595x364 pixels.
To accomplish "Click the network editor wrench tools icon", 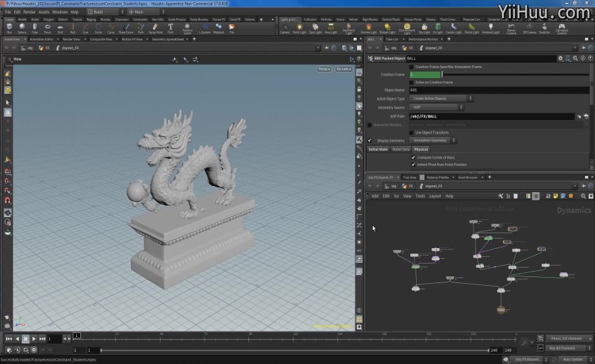I will click(501, 196).
